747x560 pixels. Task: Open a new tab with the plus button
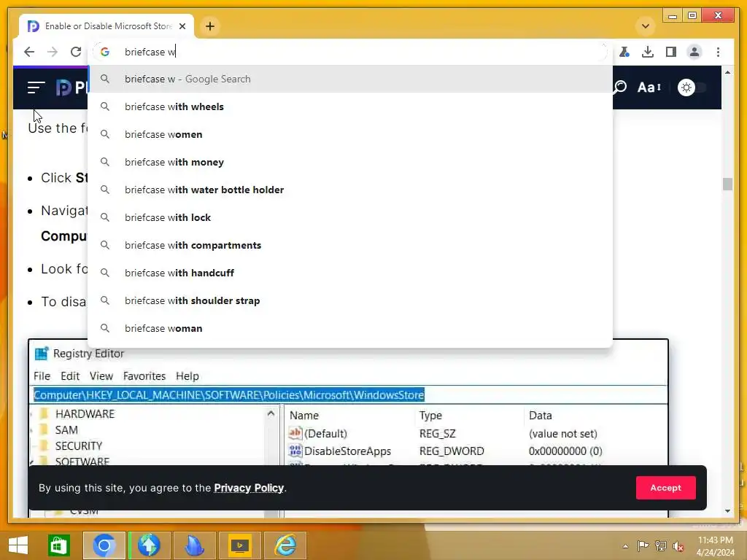click(210, 26)
